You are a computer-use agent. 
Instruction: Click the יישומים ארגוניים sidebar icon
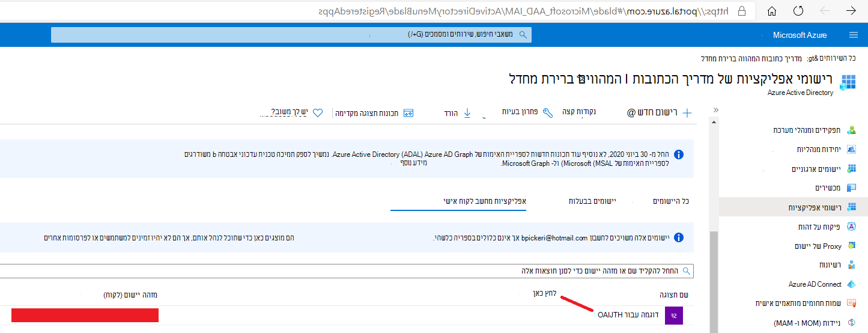[851, 168]
